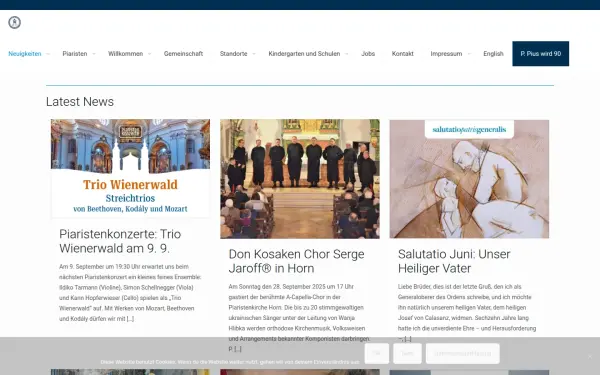Decline cookies with the Nein button
This screenshot has width=600, height=375.
(407, 353)
